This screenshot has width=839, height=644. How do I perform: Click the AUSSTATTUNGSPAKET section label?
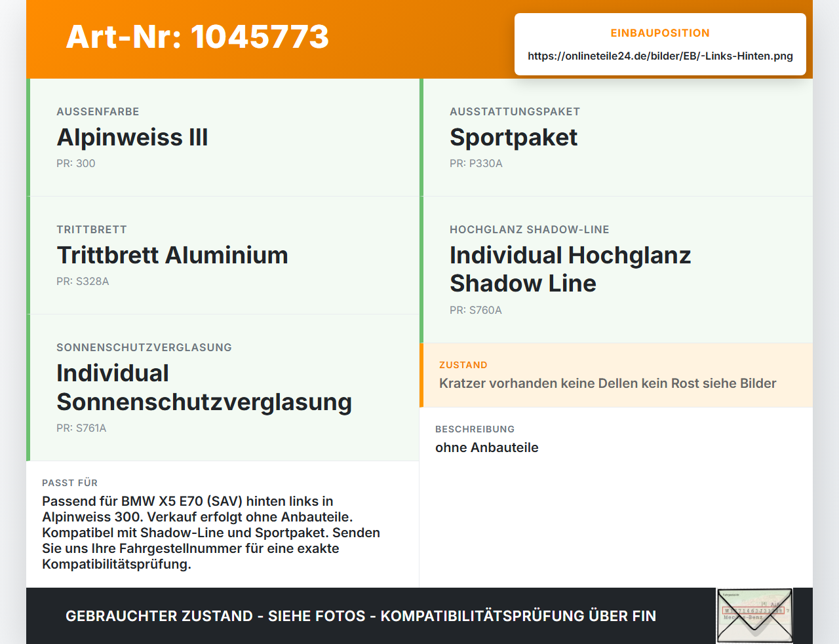click(515, 111)
